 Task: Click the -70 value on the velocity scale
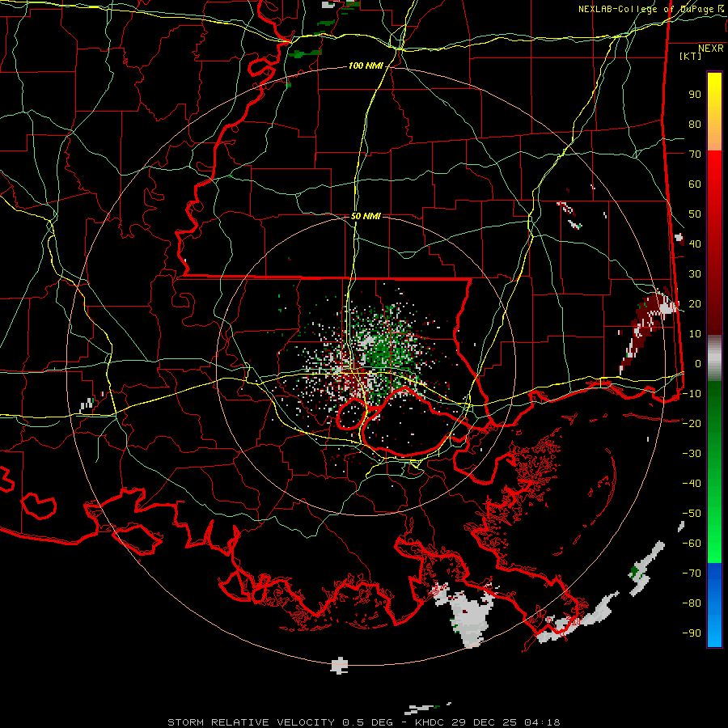click(x=692, y=574)
